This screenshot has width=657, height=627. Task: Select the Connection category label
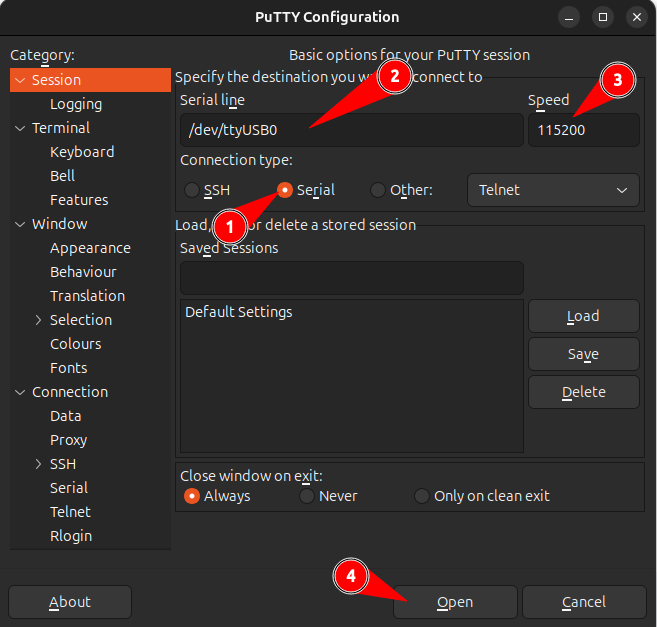point(70,392)
